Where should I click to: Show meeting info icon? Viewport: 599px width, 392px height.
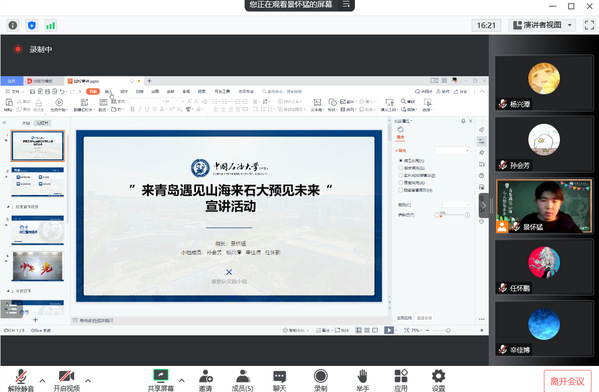click(13, 26)
